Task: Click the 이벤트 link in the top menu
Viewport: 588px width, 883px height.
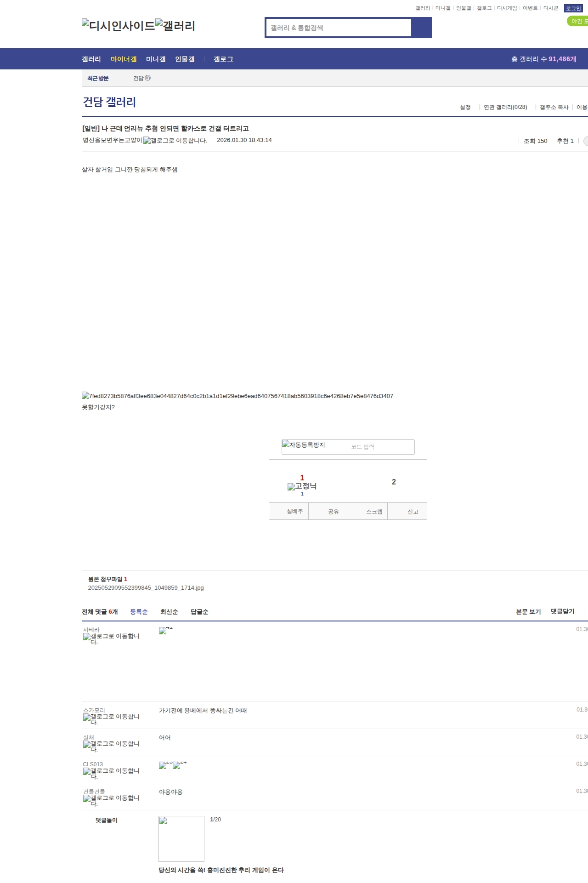Action: [x=530, y=8]
